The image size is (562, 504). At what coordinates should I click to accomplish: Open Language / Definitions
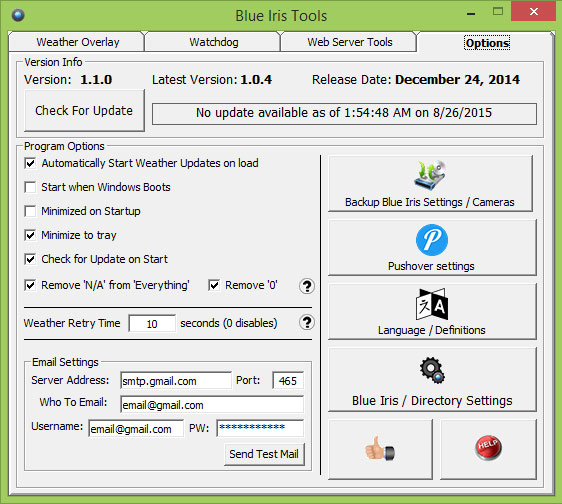click(x=432, y=311)
